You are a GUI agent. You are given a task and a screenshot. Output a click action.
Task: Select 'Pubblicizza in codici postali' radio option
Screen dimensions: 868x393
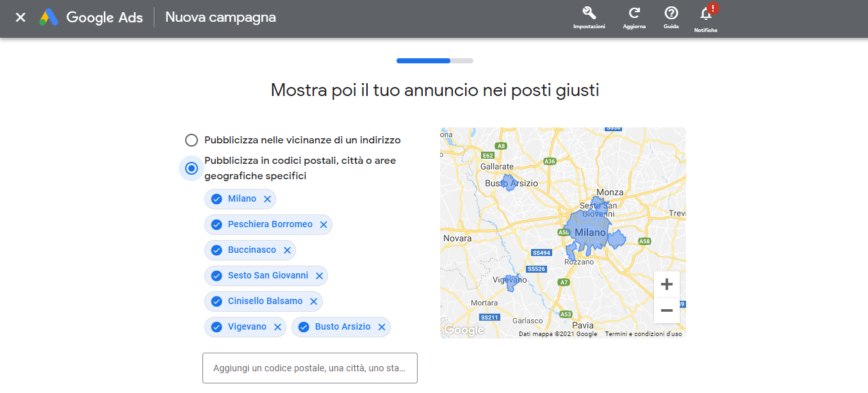(192, 168)
